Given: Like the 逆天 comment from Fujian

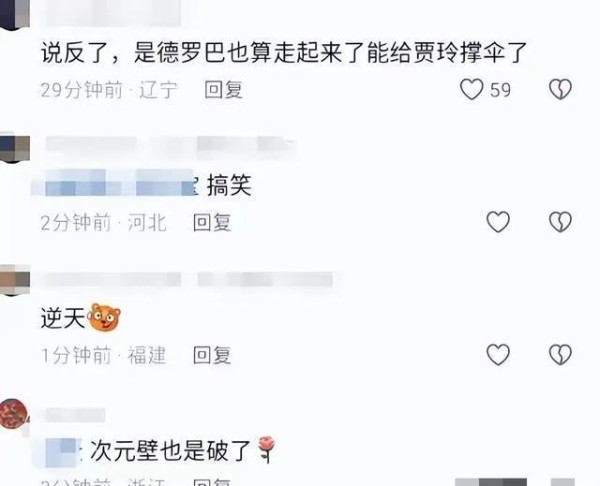Looking at the screenshot, I should (x=498, y=354).
